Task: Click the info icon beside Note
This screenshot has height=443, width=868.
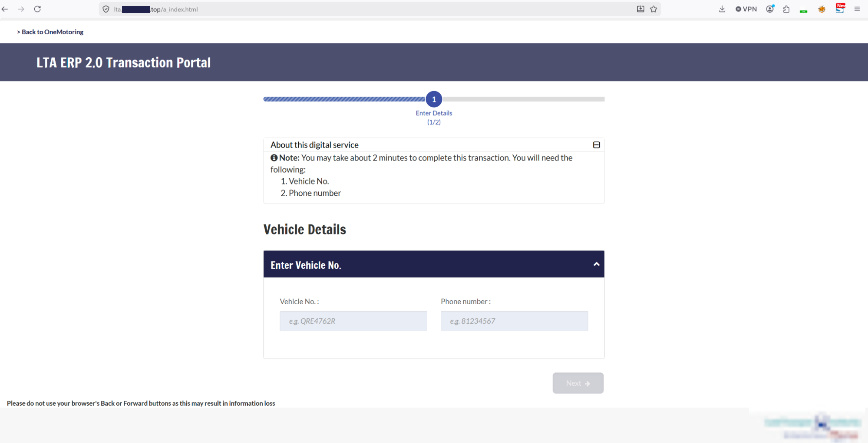Action: pos(274,158)
